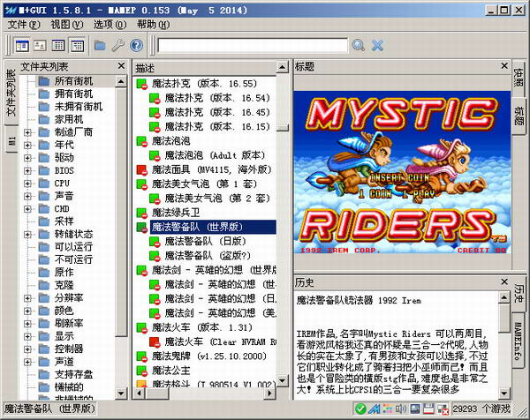530x420 pixels.
Task: Close the 文件夹列表 panel
Action: pyautogui.click(x=121, y=66)
